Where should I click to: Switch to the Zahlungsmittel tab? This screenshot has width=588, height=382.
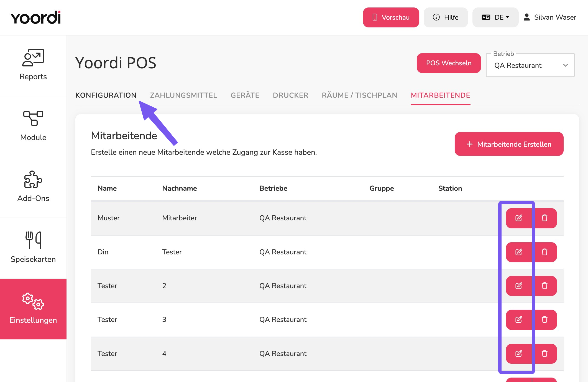click(183, 95)
